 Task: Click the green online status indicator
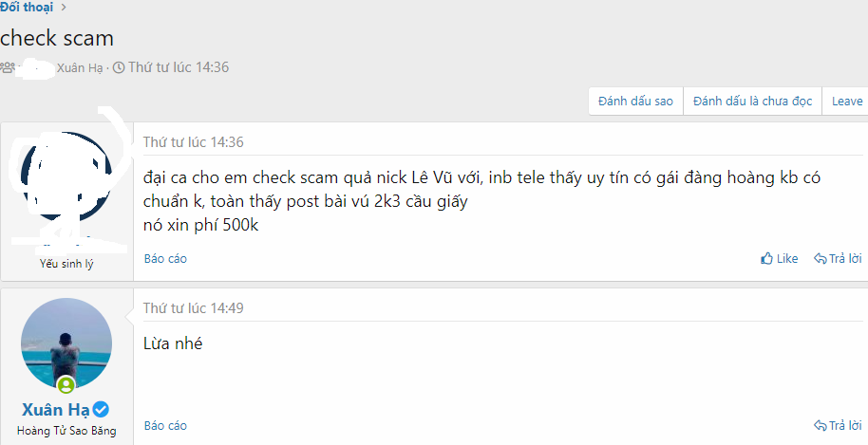click(66, 384)
